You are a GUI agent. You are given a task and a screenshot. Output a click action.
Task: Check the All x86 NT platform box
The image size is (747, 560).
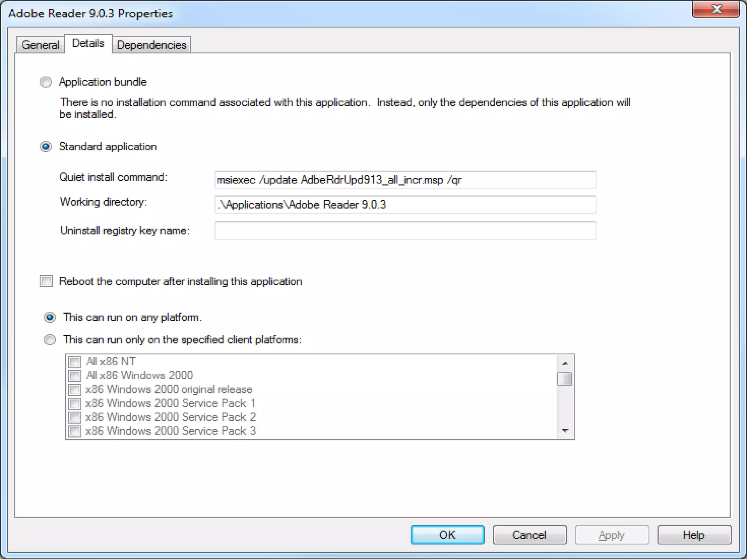(75, 362)
